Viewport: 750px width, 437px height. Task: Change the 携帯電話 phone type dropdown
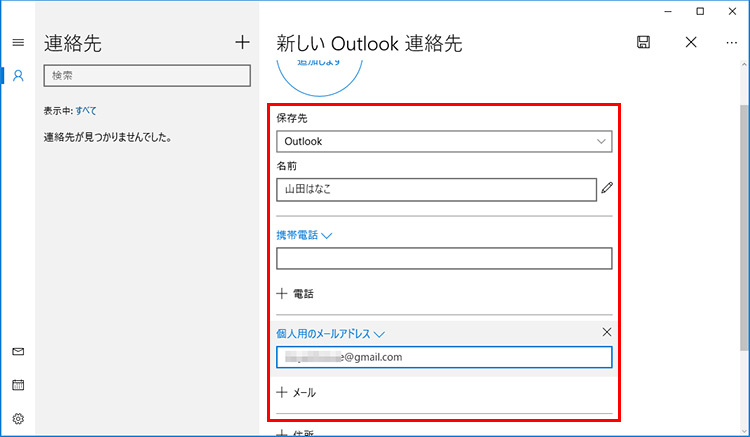coord(304,236)
